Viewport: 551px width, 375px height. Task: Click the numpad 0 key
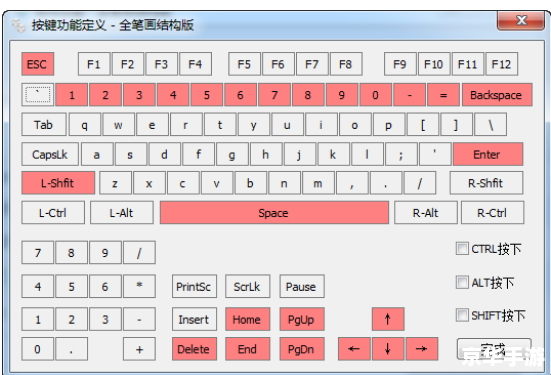coord(38,349)
